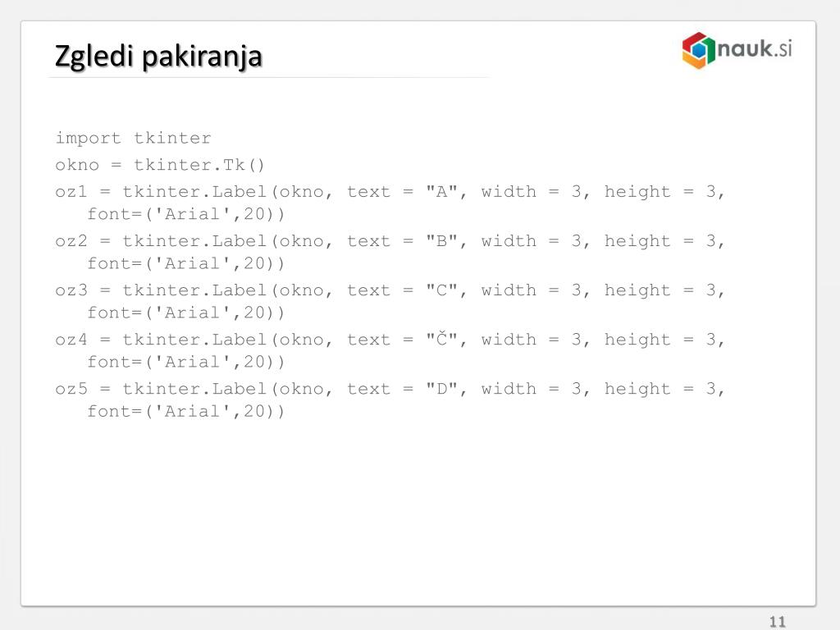The width and height of the screenshot is (840, 630).
Task: Click height = 3 on oz3 line
Action: (660, 290)
